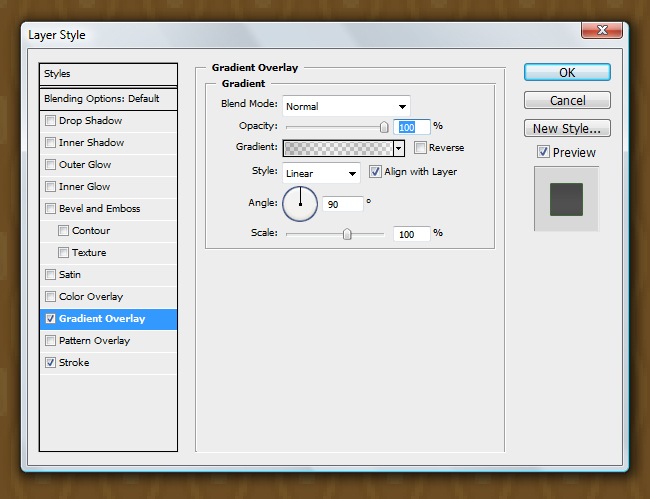The width and height of the screenshot is (650, 499).
Task: Click the New Style... button
Action: coord(567,128)
